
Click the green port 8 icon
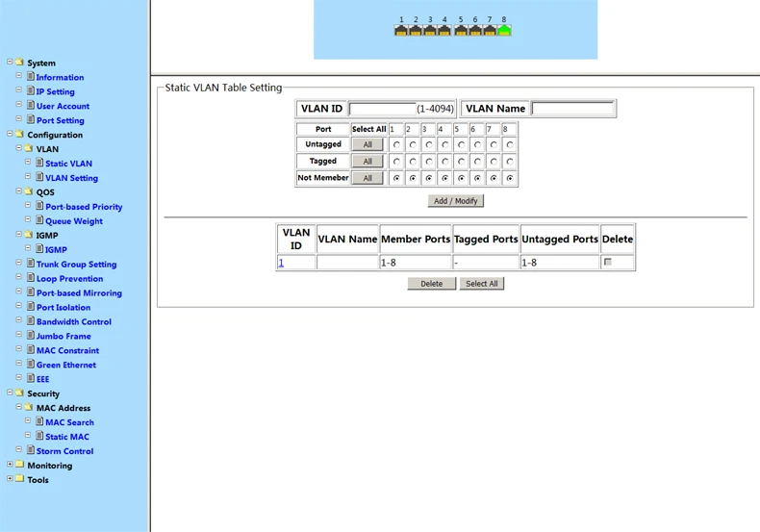[504, 31]
